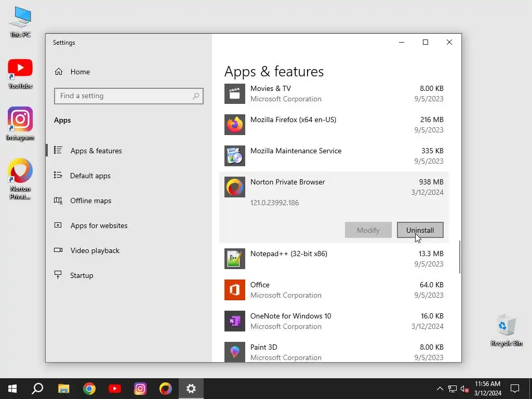Image resolution: width=532 pixels, height=399 pixels.
Task: Open Apps for websites settings page
Action: [99, 225]
